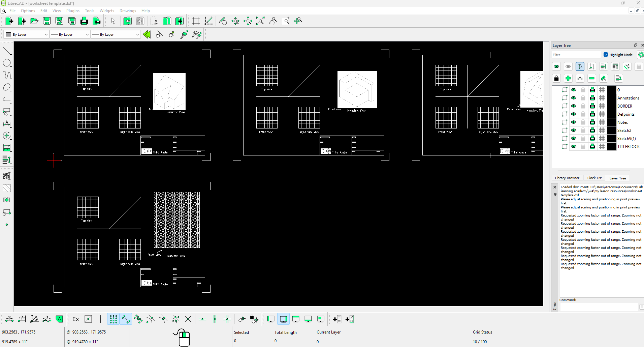
Task: Select the Line drawing tool
Action: [7, 51]
